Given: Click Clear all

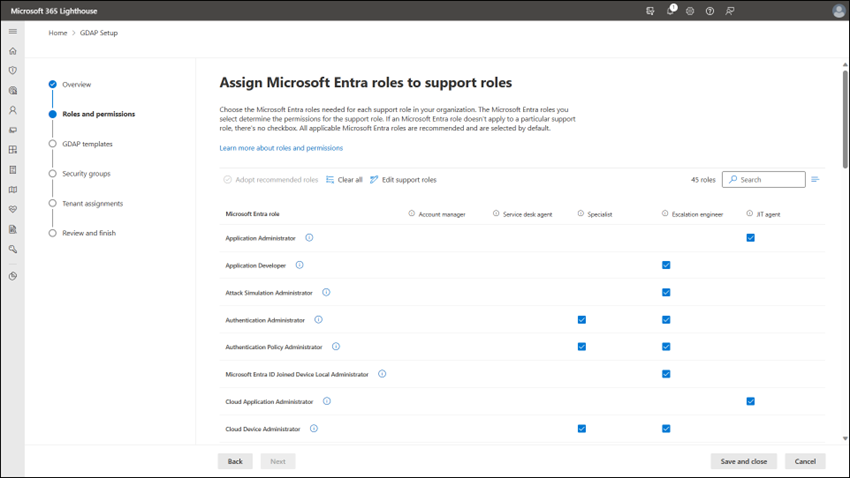Looking at the screenshot, I should (x=344, y=179).
